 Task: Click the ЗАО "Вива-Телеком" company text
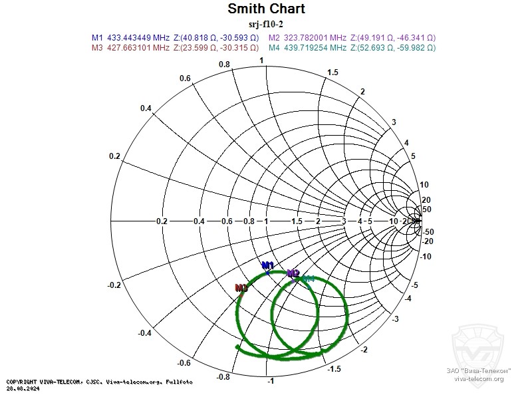479,370
